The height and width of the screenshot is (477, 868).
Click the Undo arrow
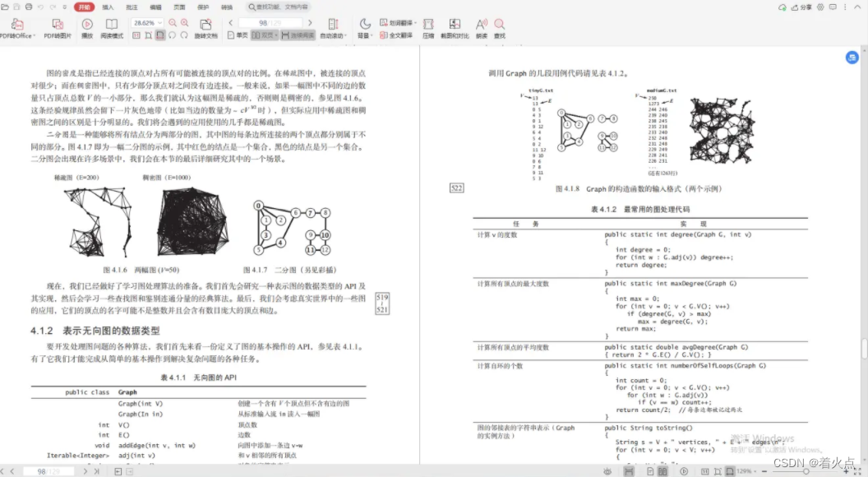point(40,7)
